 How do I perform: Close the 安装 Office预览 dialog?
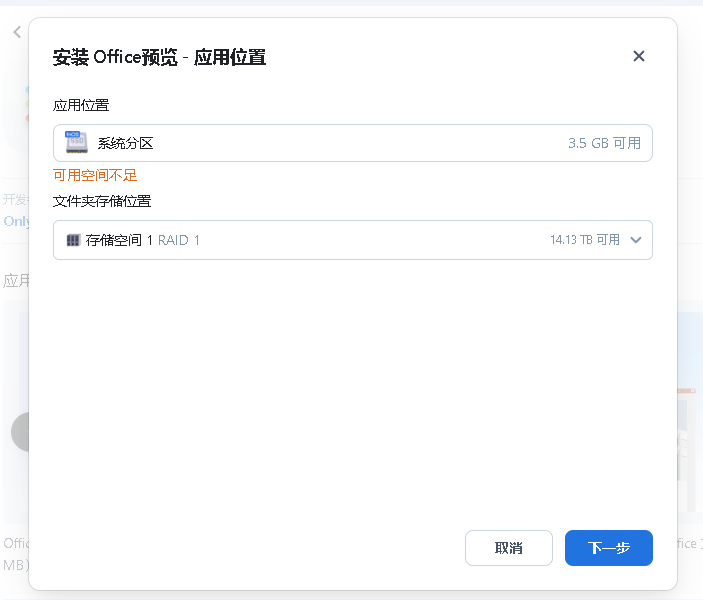(638, 56)
